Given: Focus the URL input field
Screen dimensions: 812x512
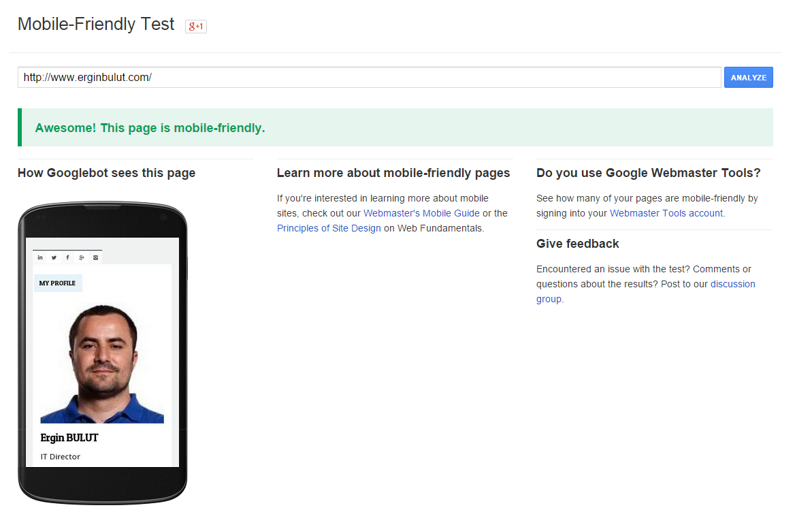Looking at the screenshot, I should pos(369,77).
